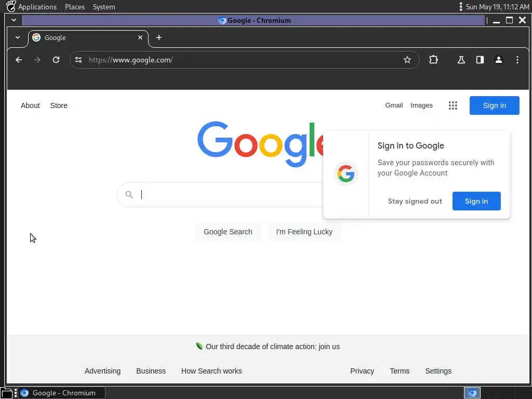Viewport: 532px width, 399px height.
Task: Open How Search works link
Action: (211, 371)
